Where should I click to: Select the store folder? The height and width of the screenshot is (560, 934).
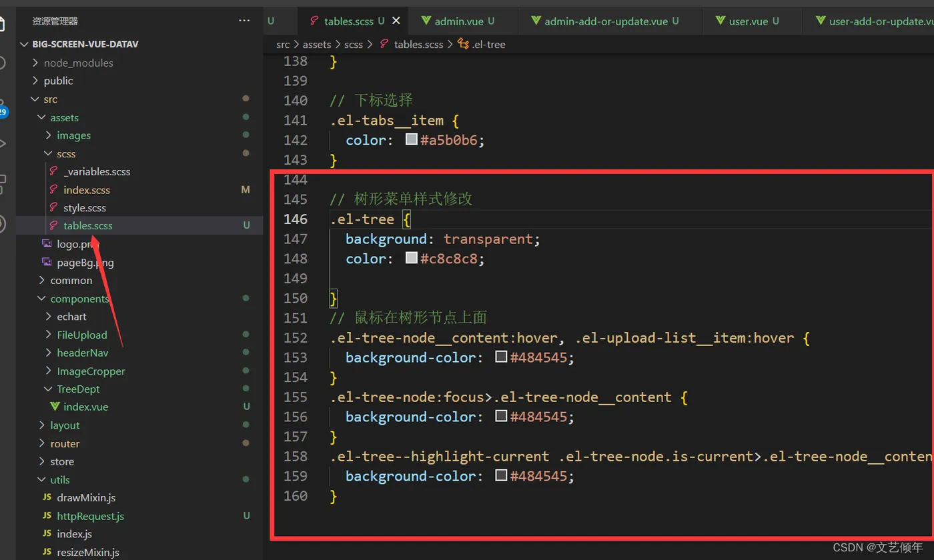point(62,461)
